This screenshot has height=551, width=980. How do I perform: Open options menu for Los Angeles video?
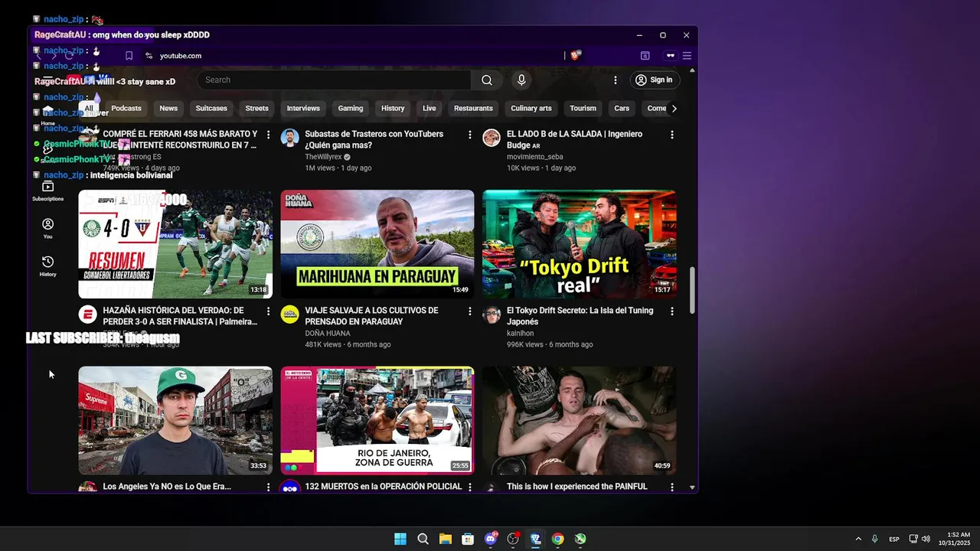pyautogui.click(x=268, y=487)
